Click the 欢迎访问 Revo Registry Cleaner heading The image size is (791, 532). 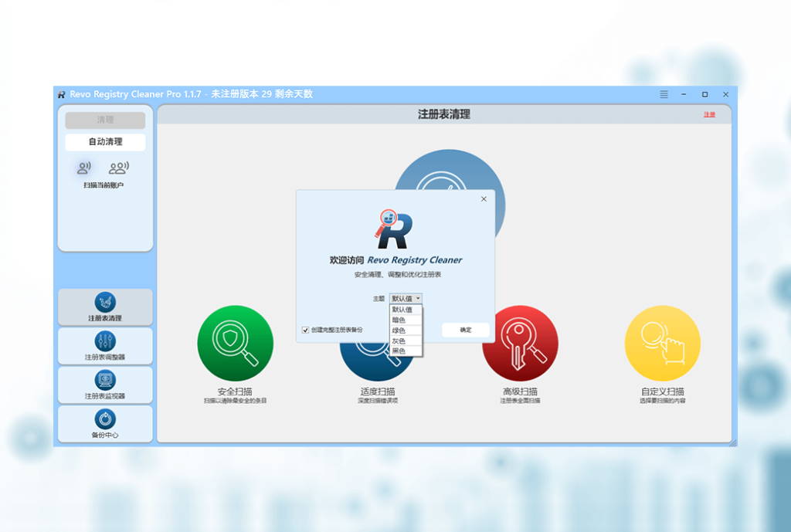click(x=395, y=260)
